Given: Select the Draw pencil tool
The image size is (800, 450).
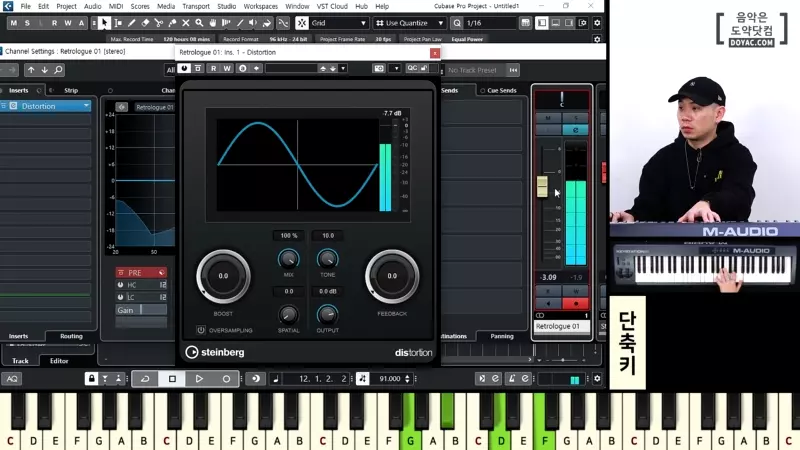Looking at the screenshot, I should click(x=132, y=23).
